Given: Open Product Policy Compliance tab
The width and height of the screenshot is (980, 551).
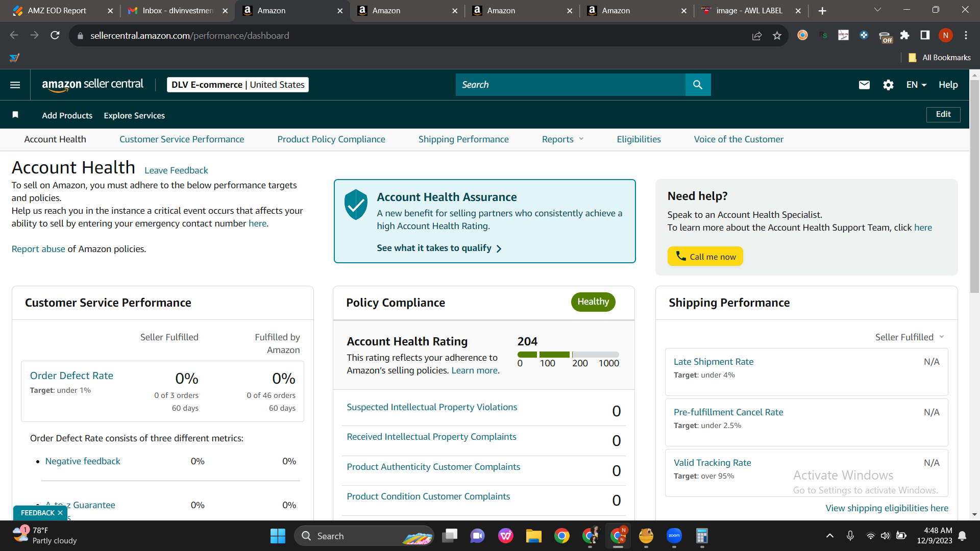Looking at the screenshot, I should coord(331,139).
